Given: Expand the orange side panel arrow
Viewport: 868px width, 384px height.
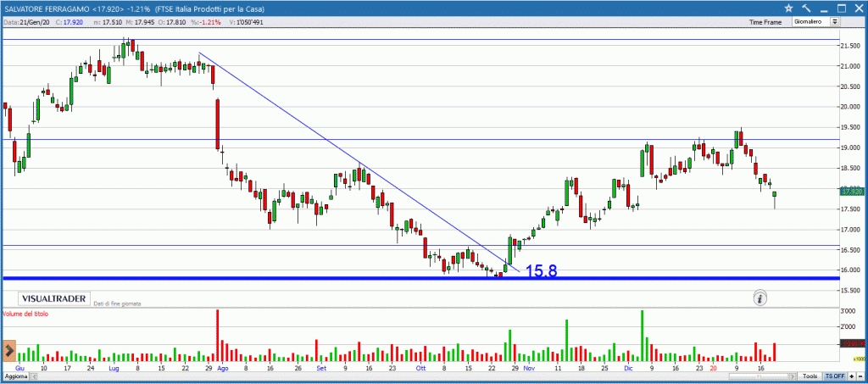Looking at the screenshot, I should click(8, 350).
